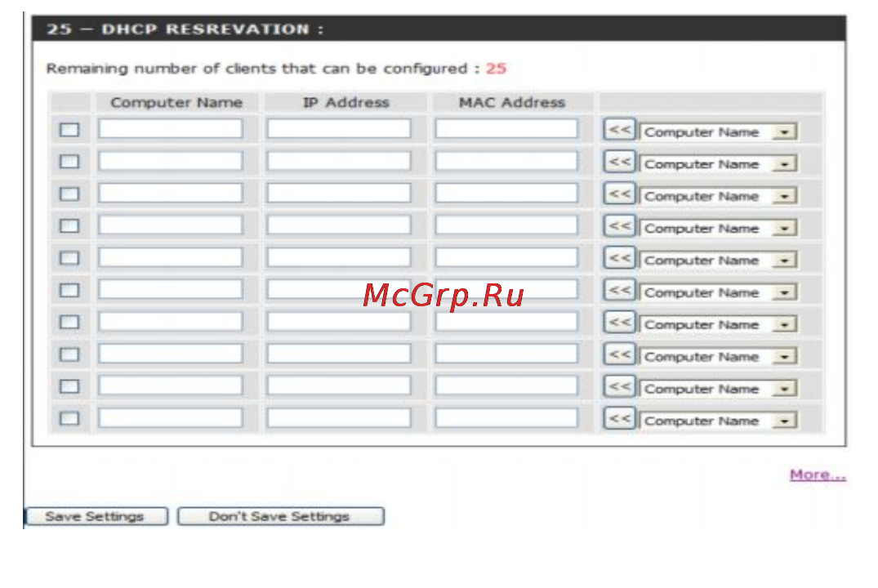Image resolution: width=878 pixels, height=588 pixels.
Task: Tick the sixth row's enable checkbox
Action: point(69,291)
